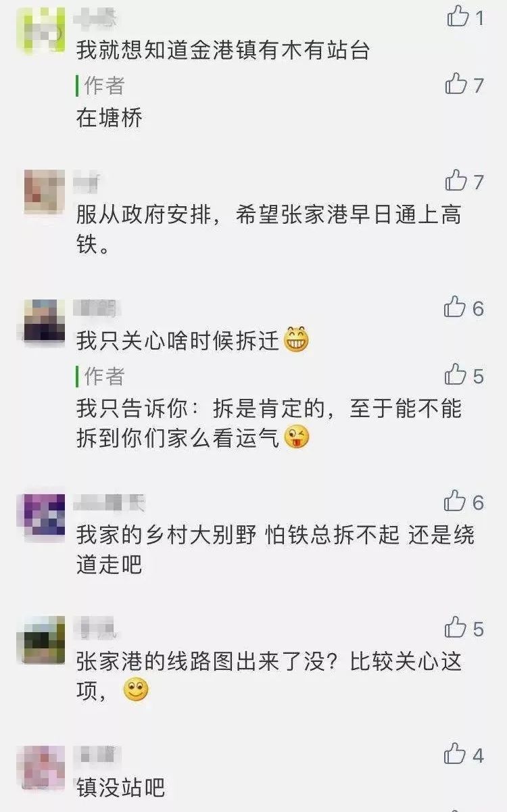Image resolution: width=507 pixels, height=812 pixels.
Task: View profile picture beside 我只关心啥时候拆迁
Action: (x=45, y=320)
